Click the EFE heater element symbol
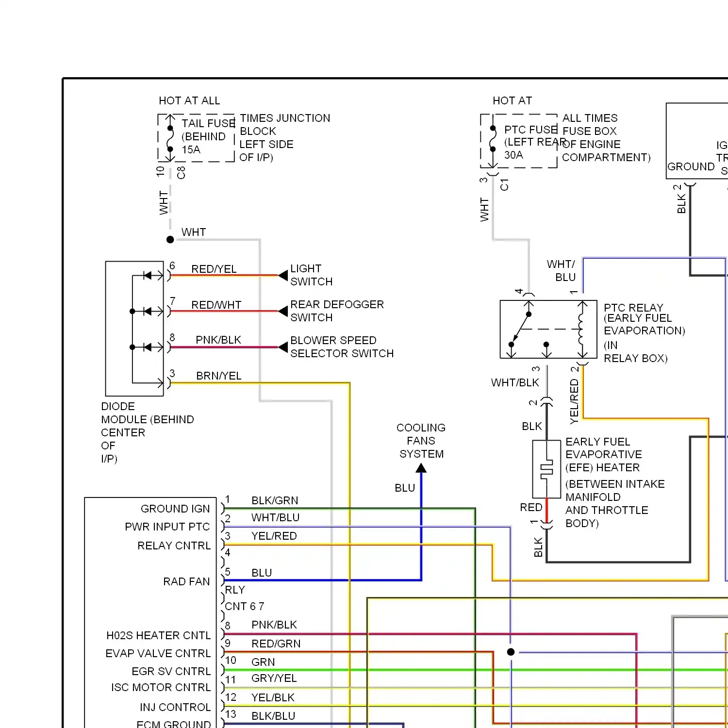The height and width of the screenshot is (728, 728). 547,469
